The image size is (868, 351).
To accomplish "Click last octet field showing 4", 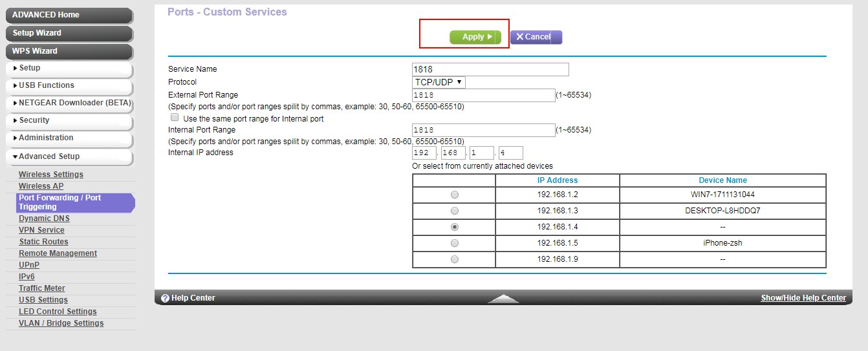I will coord(511,153).
